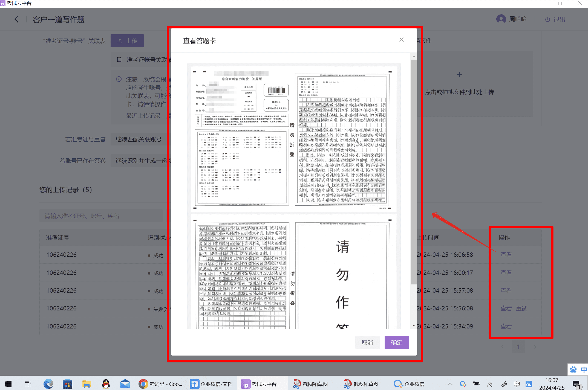Click 点击或拖拽文件到此处上传 upload zone

[459, 92]
